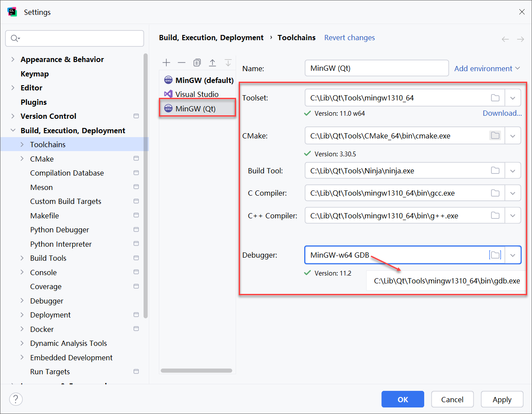Browse folder for Build Tool path
532x414 pixels.
495,171
